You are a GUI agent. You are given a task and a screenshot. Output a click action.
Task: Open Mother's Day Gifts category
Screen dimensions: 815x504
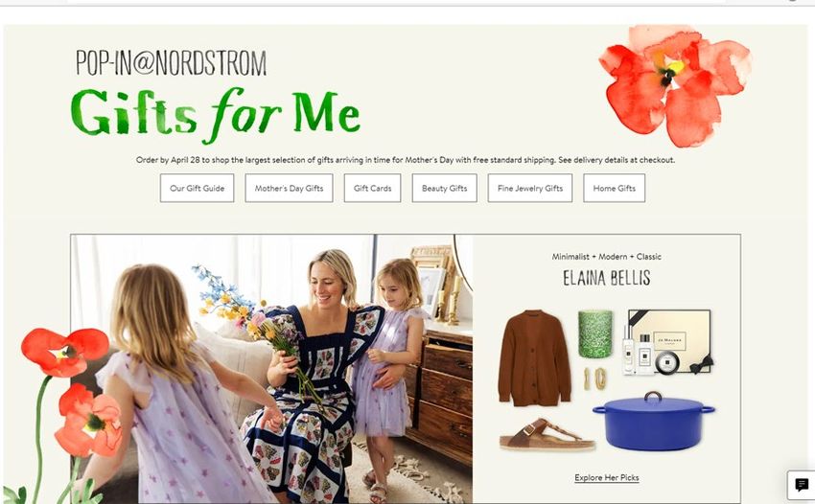tap(289, 188)
